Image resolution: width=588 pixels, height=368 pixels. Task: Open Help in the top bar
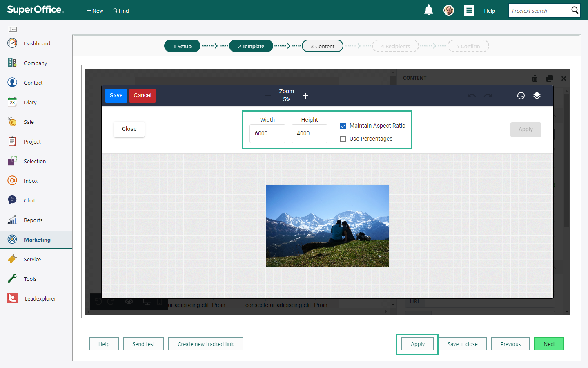coord(490,11)
